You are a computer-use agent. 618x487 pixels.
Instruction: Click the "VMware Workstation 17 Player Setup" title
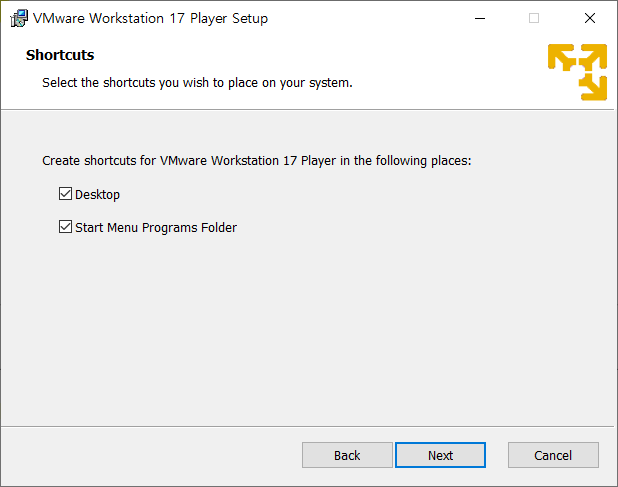click(x=150, y=19)
